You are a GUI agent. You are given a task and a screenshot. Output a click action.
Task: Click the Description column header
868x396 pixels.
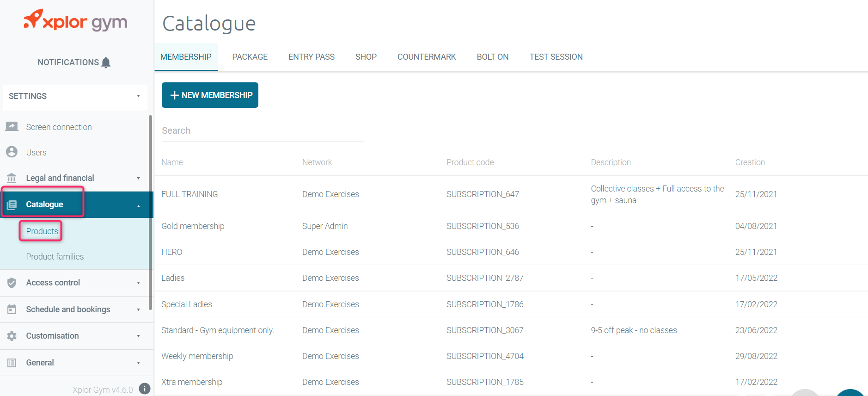(x=611, y=162)
